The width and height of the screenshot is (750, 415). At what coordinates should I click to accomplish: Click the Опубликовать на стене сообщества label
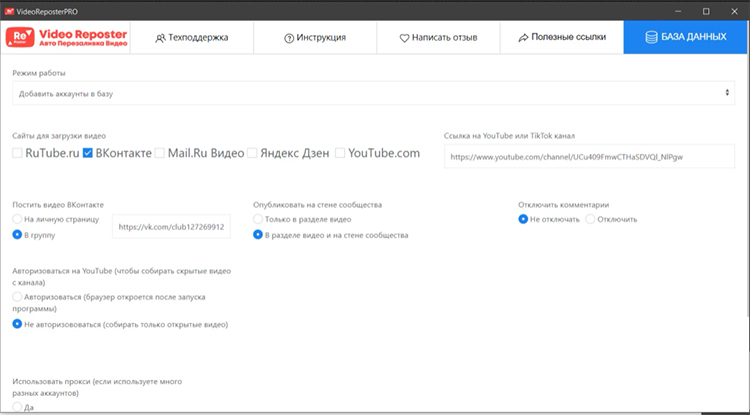(317, 205)
